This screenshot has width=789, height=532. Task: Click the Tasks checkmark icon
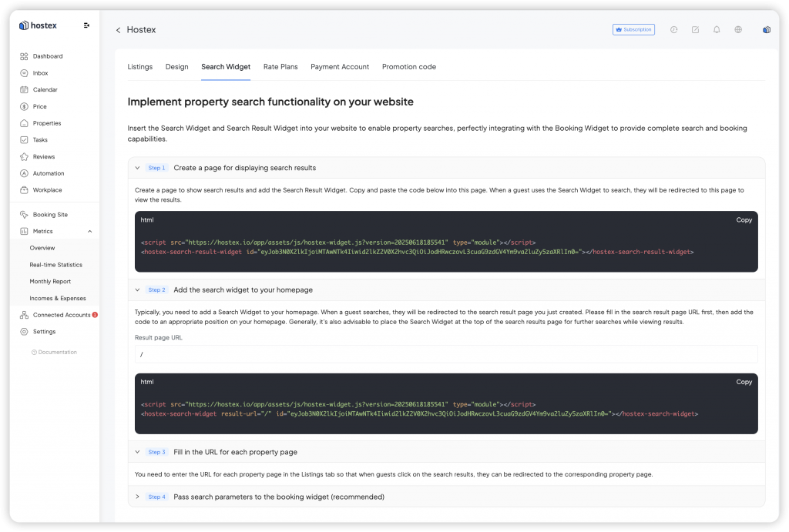(24, 140)
